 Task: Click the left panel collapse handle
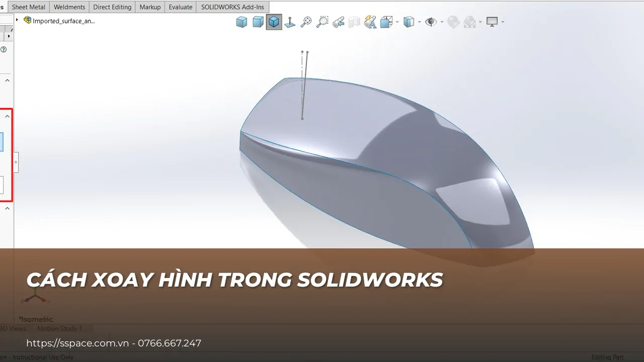click(x=16, y=162)
